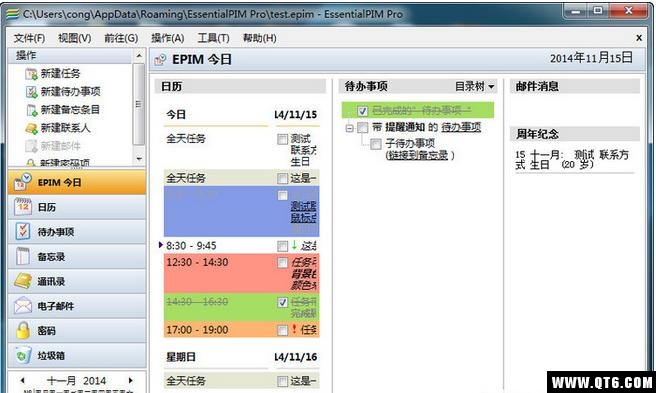Open the 通讯录 contacts book icon
Image resolution: width=656 pixels, height=393 pixels.
(23, 281)
